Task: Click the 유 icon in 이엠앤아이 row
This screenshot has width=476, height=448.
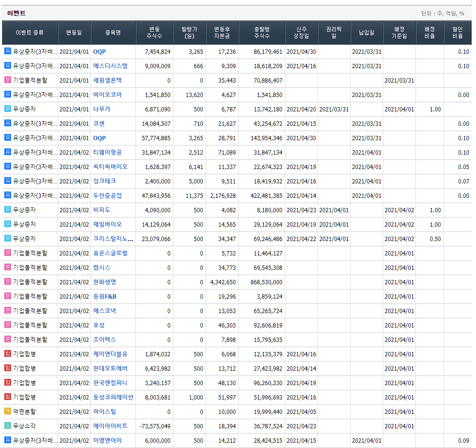Action: tap(8, 440)
